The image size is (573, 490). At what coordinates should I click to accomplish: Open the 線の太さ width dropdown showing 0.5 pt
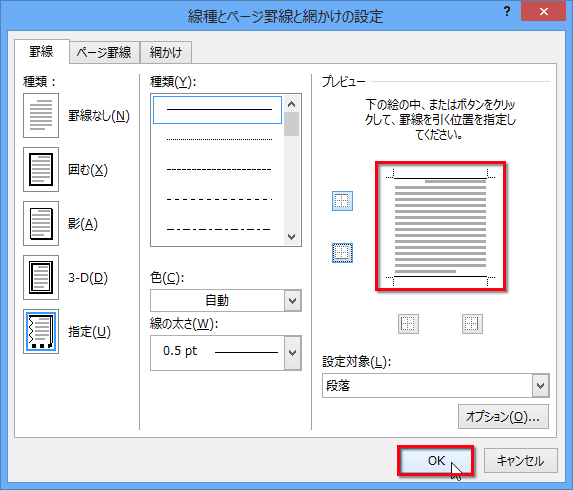226,353
